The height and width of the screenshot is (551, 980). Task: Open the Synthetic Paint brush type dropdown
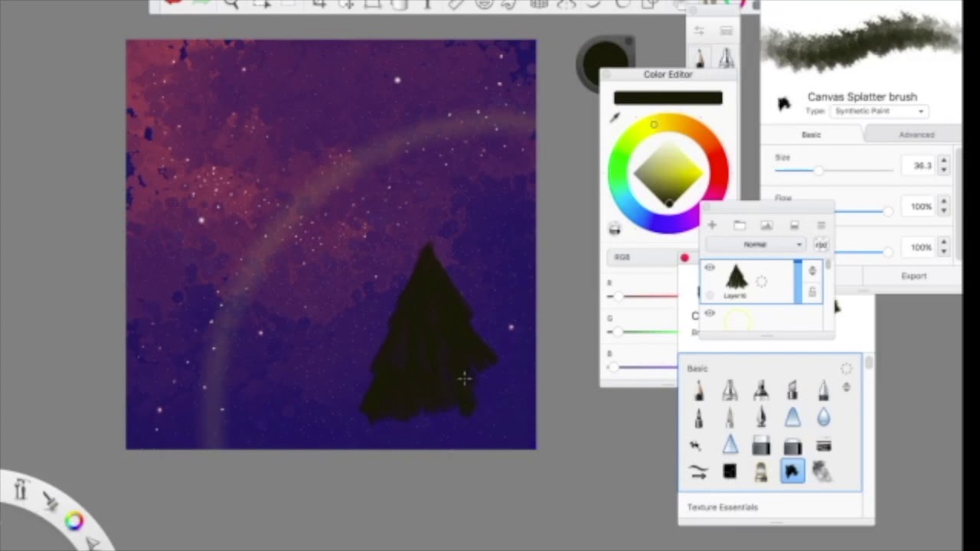(880, 111)
